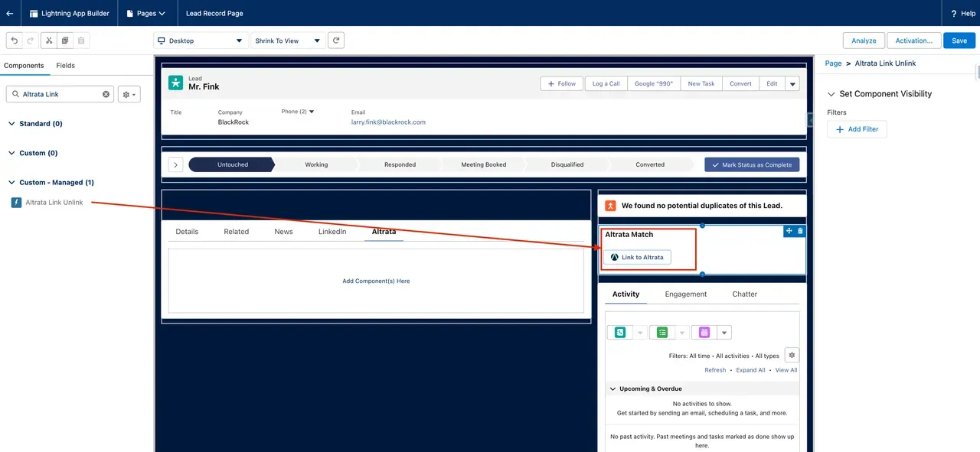The height and width of the screenshot is (452, 980).
Task: Select the Altrata Link Unlink lightning icon
Action: pos(16,203)
